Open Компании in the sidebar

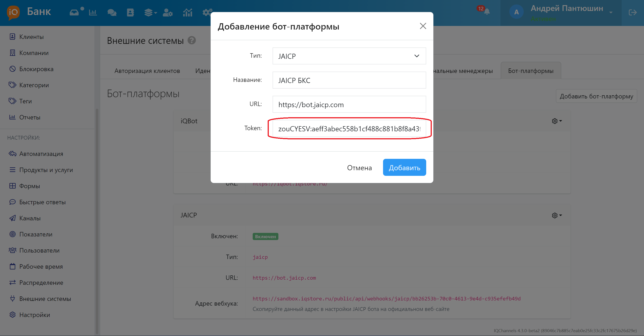(34, 53)
